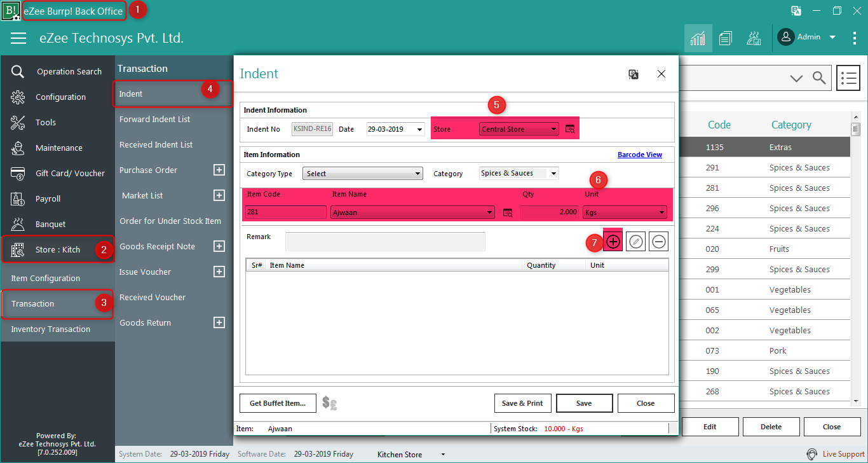Open Maintenance in sidebar

coord(57,148)
